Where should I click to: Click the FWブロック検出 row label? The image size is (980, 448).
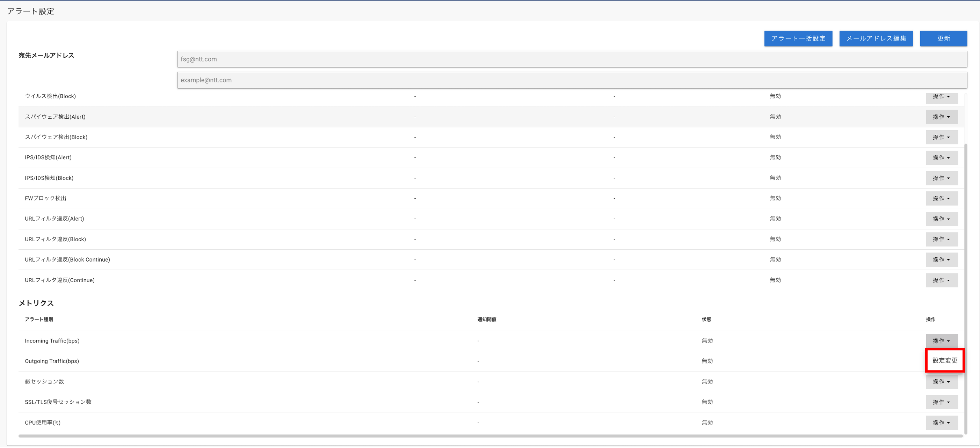point(46,198)
